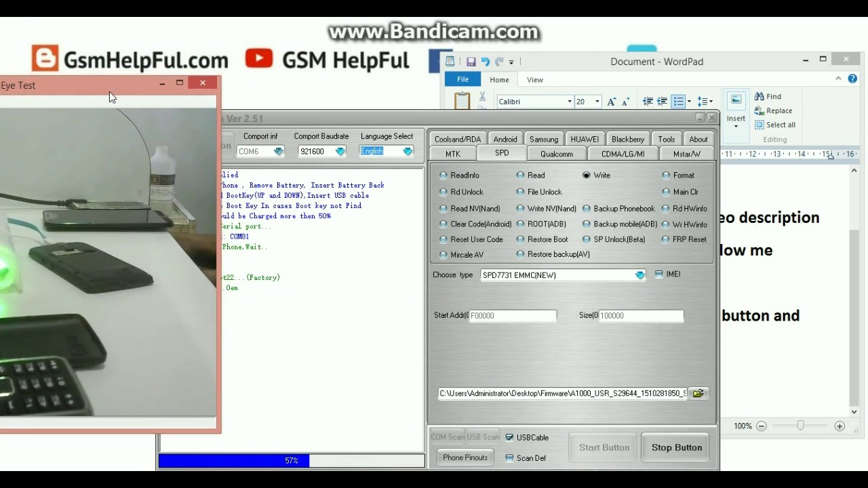Click Find in WordPad Editing group
This screenshot has height=488, width=868.
[768, 96]
